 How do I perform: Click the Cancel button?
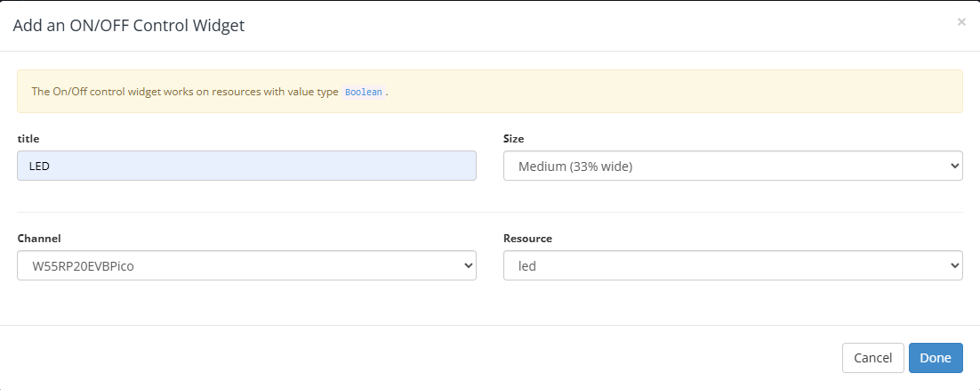point(872,358)
